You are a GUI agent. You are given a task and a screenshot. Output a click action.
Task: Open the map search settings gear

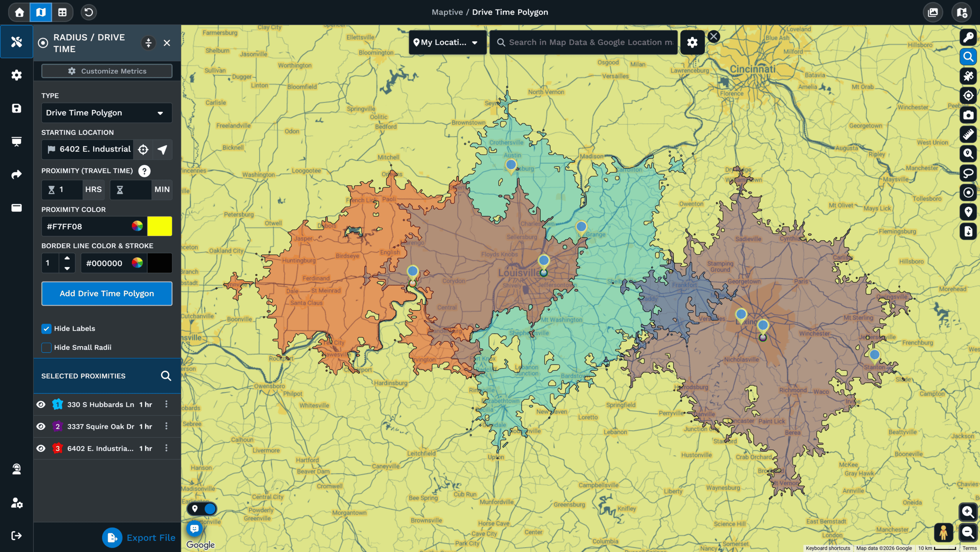692,42
